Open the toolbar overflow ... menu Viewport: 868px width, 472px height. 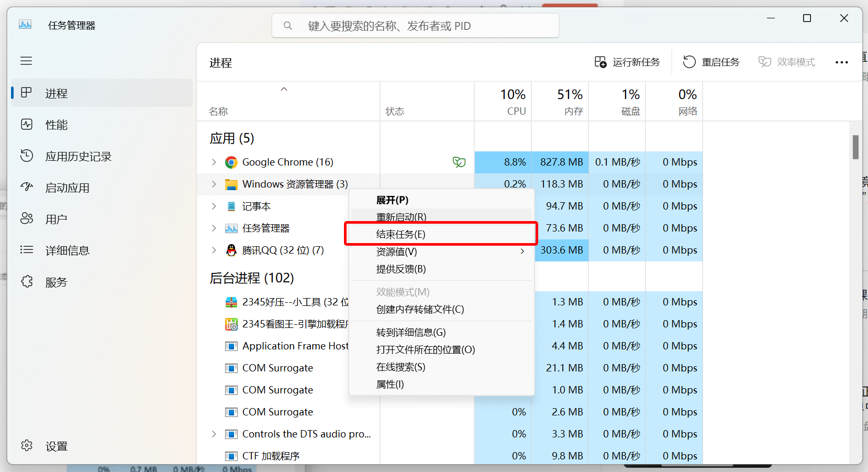pyautogui.click(x=841, y=62)
